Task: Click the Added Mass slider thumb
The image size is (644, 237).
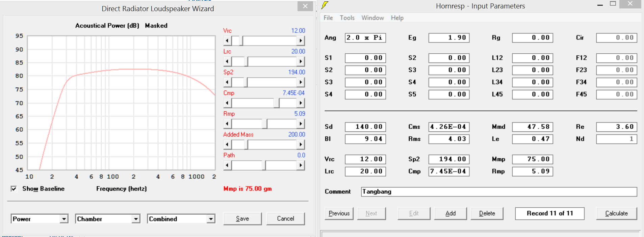Action: pyautogui.click(x=246, y=145)
